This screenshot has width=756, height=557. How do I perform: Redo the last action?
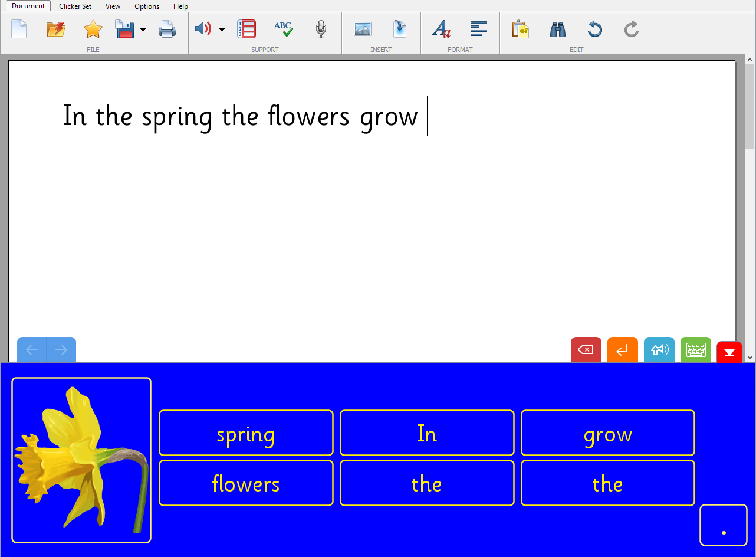631,28
